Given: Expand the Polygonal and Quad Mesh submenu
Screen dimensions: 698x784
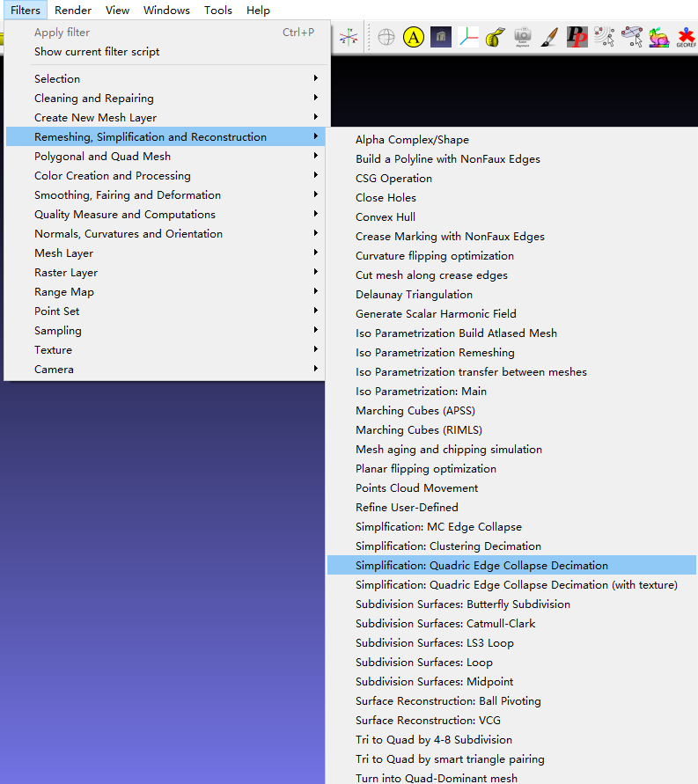Looking at the screenshot, I should pyautogui.click(x=165, y=156).
